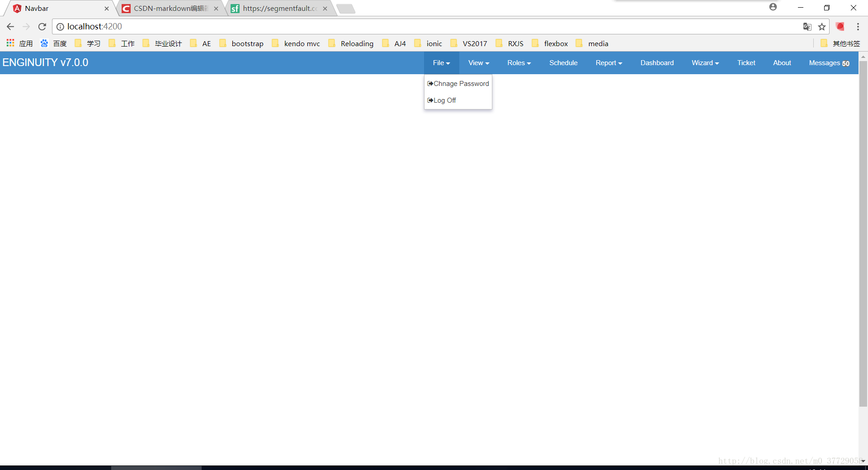Switch to the segmentfault tab
Screen dimensions: 868x470
(x=279, y=8)
